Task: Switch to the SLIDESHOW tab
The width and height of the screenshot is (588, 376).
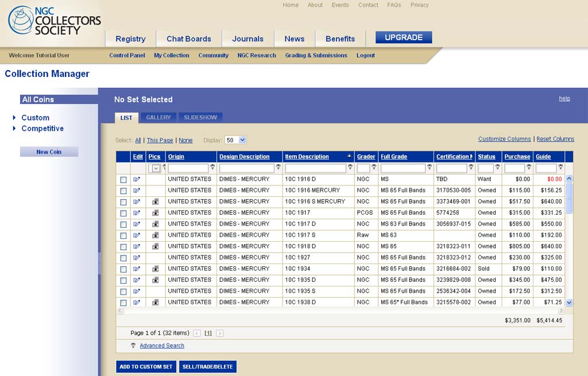Action: pos(200,117)
